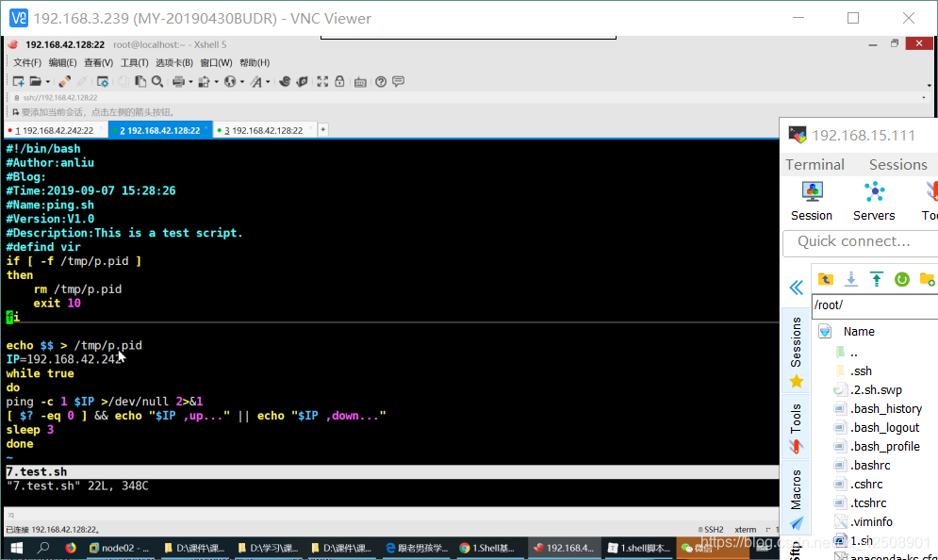Click the Quick connect field

pos(862,241)
